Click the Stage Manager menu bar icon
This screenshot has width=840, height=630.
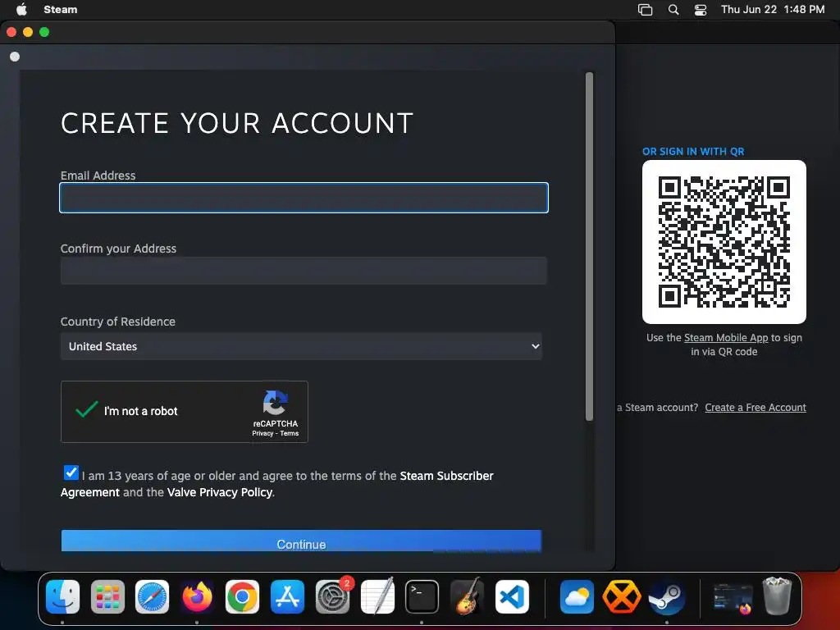pyautogui.click(x=645, y=10)
